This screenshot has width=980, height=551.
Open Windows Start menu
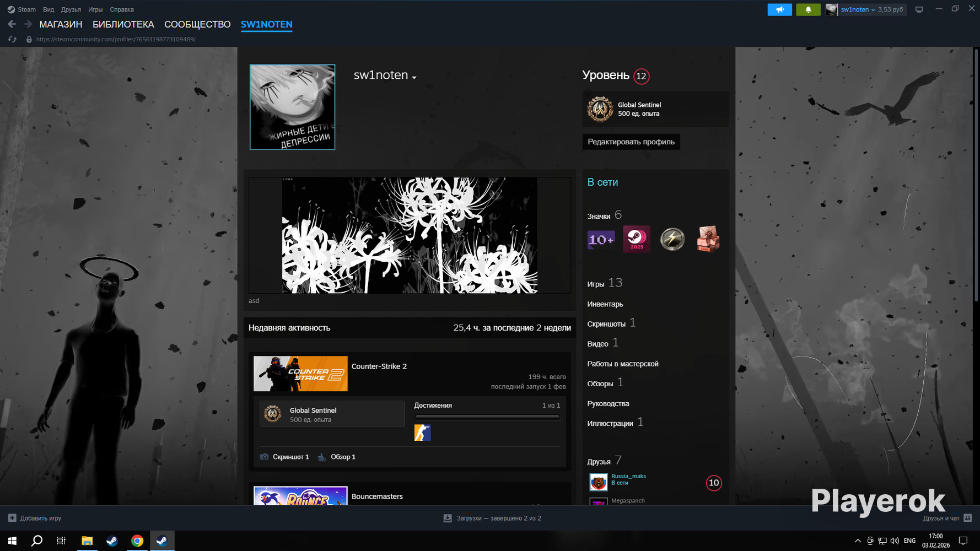pos(12,541)
